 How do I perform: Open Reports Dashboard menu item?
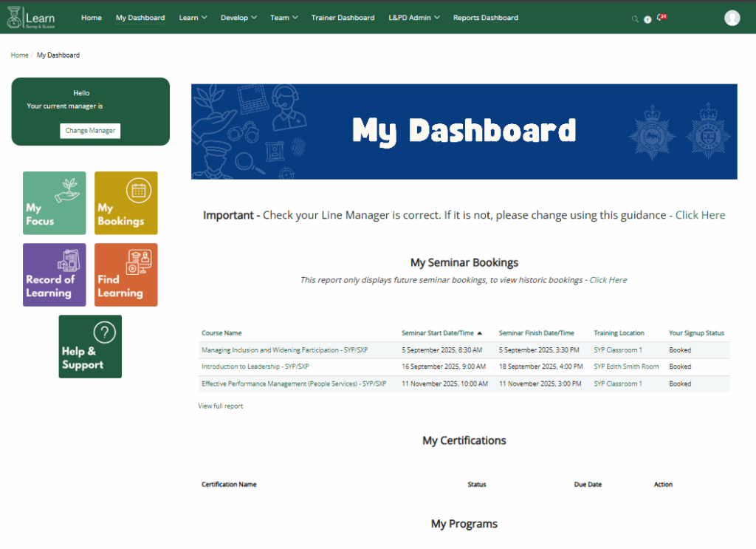[485, 18]
